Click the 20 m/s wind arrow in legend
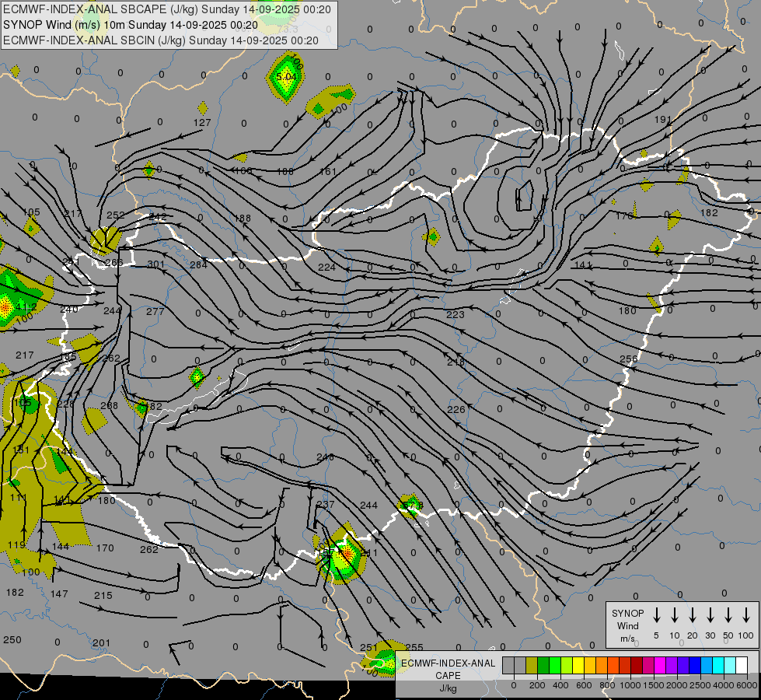Viewport: 761px width, 700px height. pyautogui.click(x=693, y=615)
